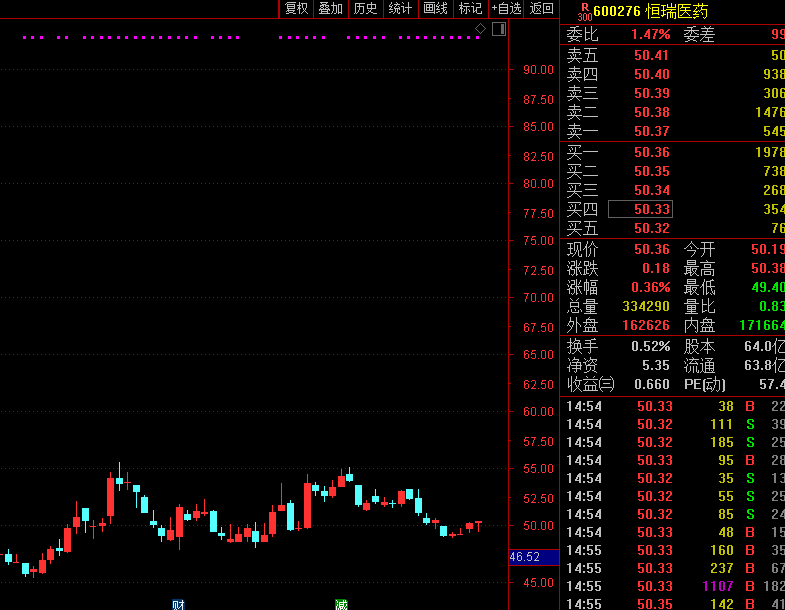Click 返回 to go back
Image resolution: width=785 pixels, height=610 pixels.
tap(541, 9)
